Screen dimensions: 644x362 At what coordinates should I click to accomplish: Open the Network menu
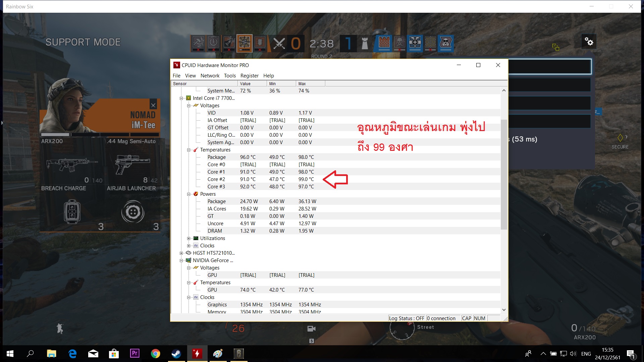point(210,76)
